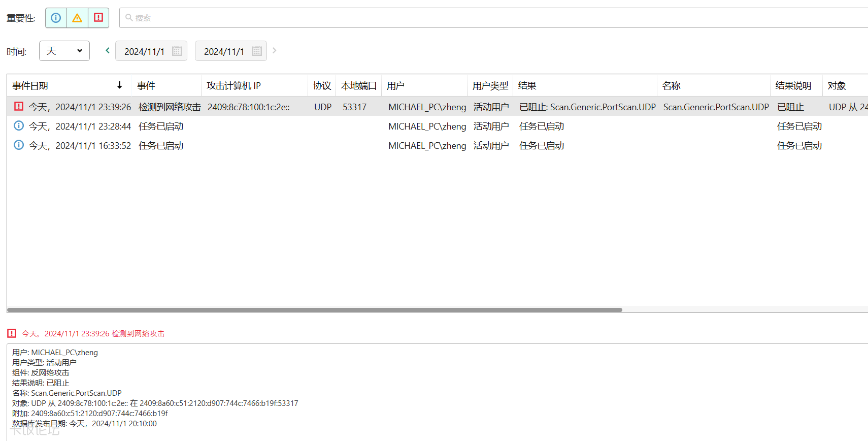868x441 pixels.
Task: Click the 已阻止: Scan.Generic.PortScan.UDP result cell
Action: click(587, 107)
